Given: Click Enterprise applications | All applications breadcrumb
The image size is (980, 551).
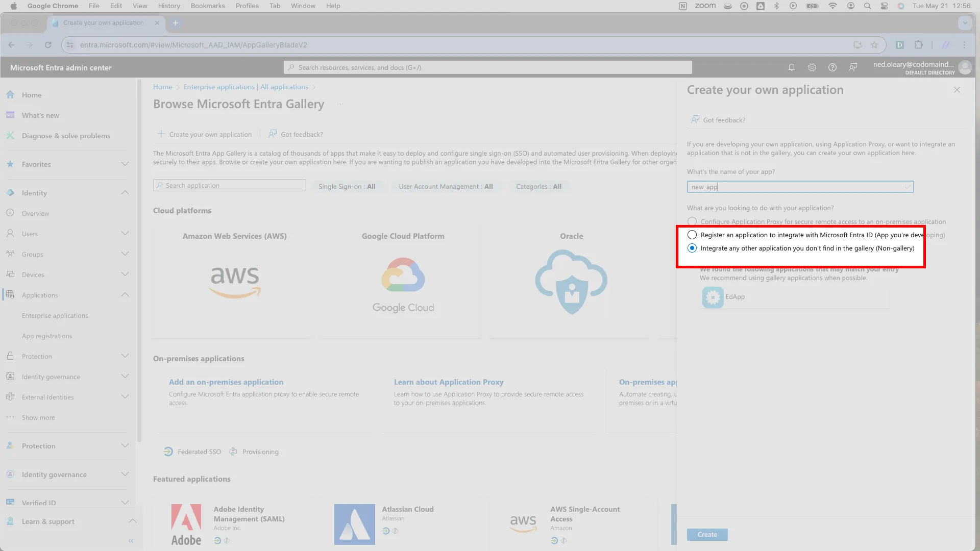Looking at the screenshot, I should click(246, 87).
